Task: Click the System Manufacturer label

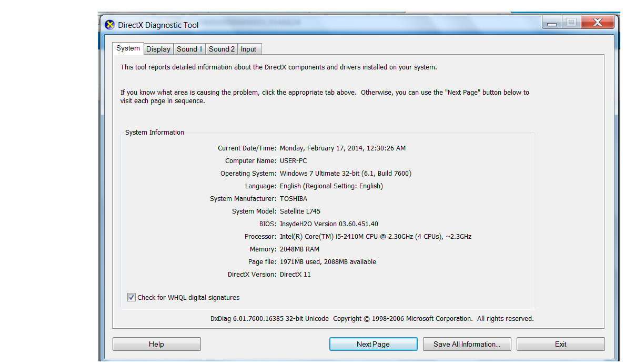Action: coord(243,198)
